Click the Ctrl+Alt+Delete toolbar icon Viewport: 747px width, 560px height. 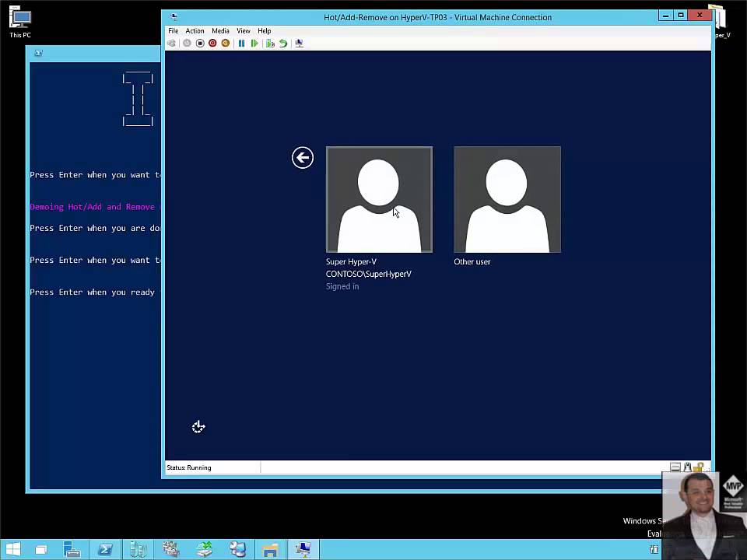(x=172, y=44)
